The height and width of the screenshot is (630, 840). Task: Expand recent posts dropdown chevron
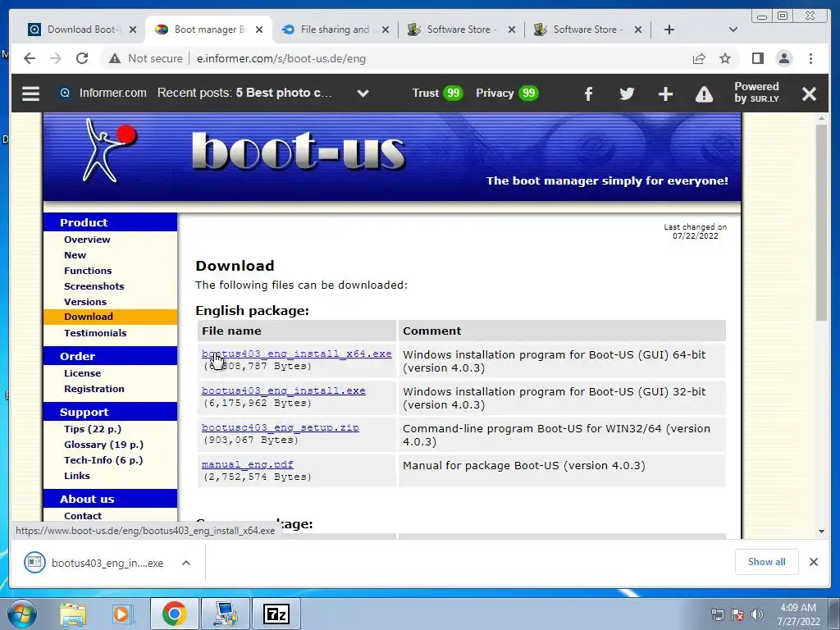363,94
